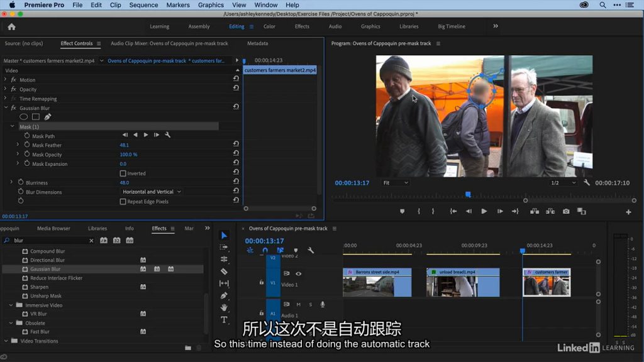Viewport: 644px width, 362px height.
Task: Click Export Frame camera icon
Action: click(x=566, y=211)
